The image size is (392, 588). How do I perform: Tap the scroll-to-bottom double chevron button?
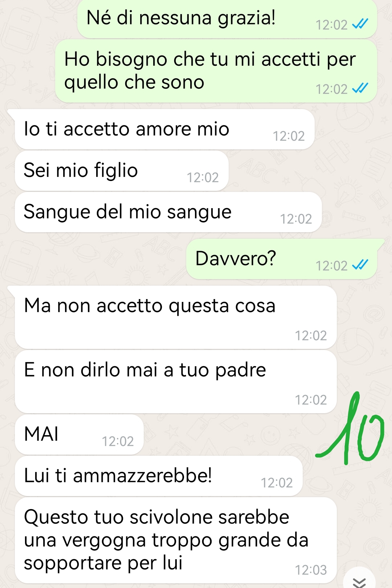(x=359, y=580)
